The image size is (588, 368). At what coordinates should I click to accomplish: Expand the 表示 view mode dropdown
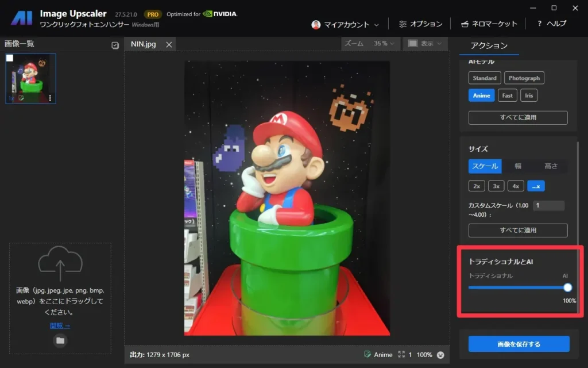point(425,44)
